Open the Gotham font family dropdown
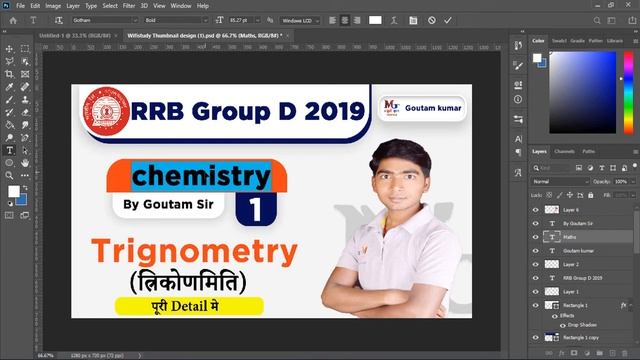This screenshot has width=640, height=360. pyautogui.click(x=135, y=20)
